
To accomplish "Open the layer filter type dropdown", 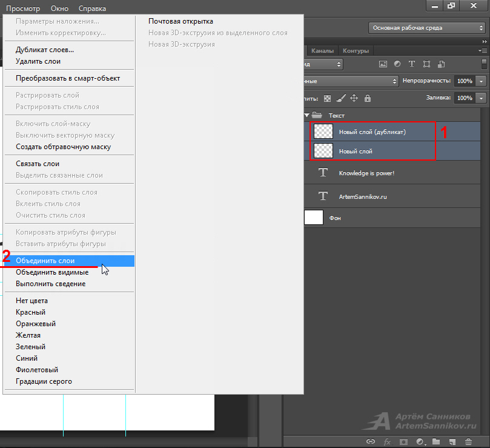I will 323,64.
